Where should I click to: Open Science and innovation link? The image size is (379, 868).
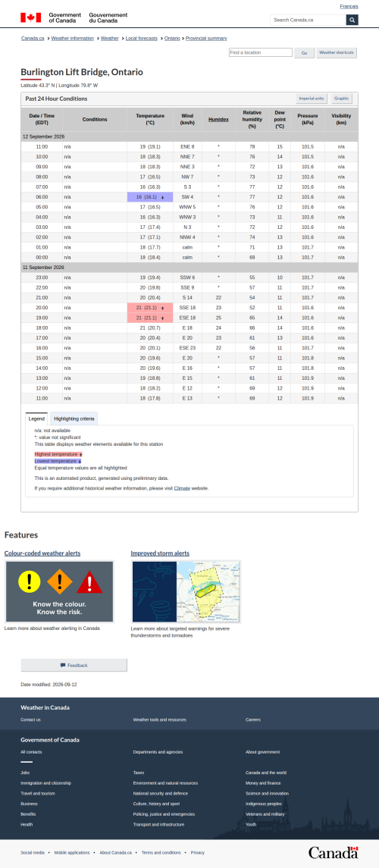(x=267, y=793)
